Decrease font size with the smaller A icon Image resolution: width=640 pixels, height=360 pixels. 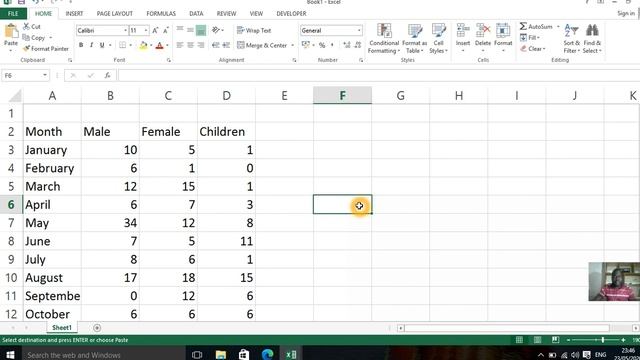[166, 31]
